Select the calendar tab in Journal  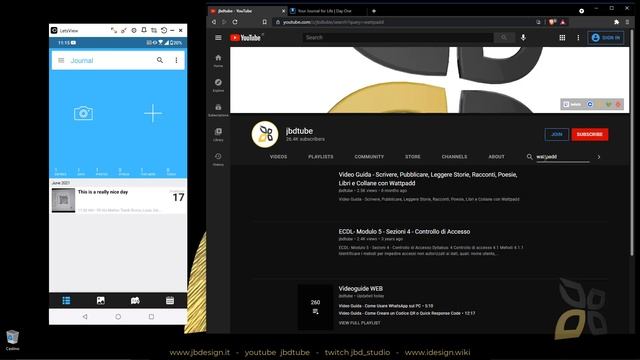pyautogui.click(x=170, y=300)
